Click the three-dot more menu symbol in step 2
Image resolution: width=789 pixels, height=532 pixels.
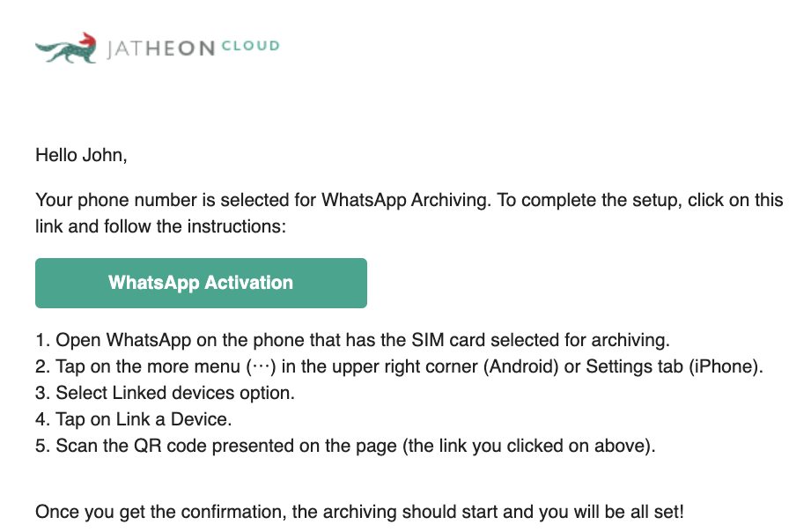262,366
